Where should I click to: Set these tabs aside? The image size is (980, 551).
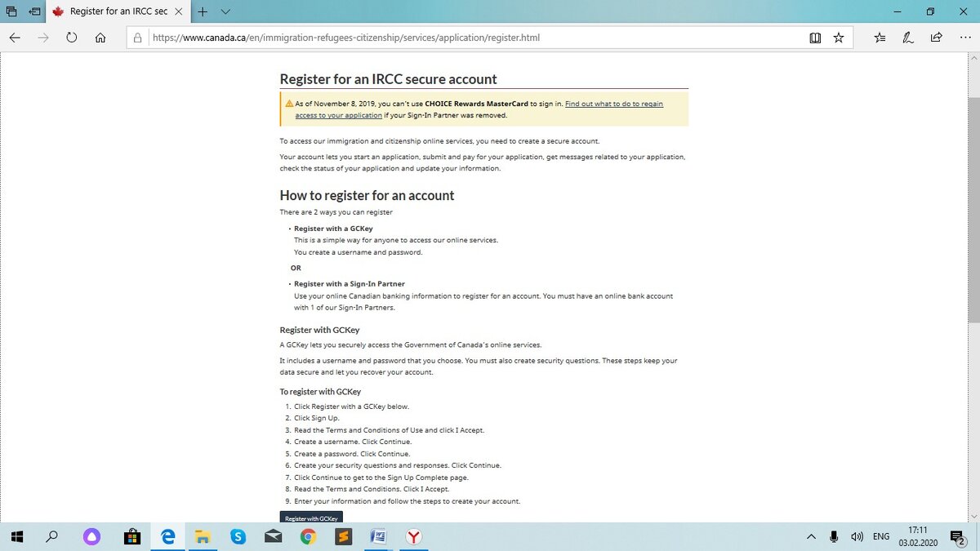pos(34,11)
